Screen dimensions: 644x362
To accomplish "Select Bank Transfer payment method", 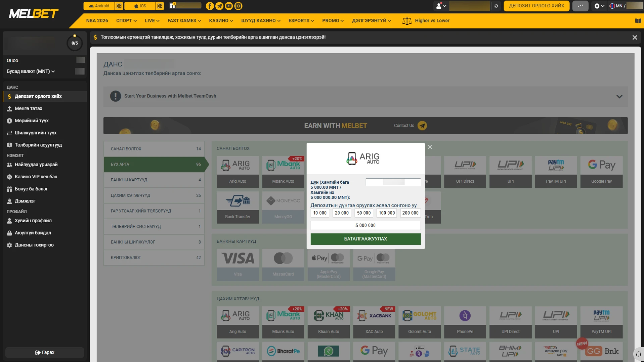I will coord(238,207).
